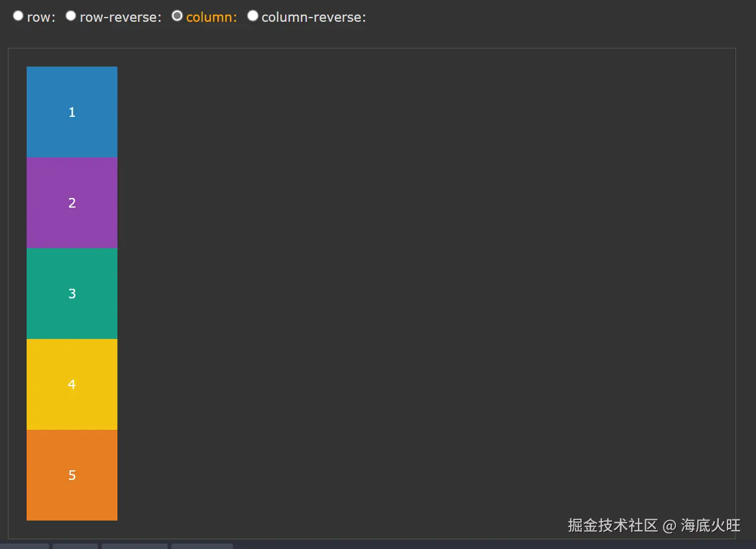The image size is (756, 549).
Task: Click the second partial button at the bottom
Action: click(75, 547)
